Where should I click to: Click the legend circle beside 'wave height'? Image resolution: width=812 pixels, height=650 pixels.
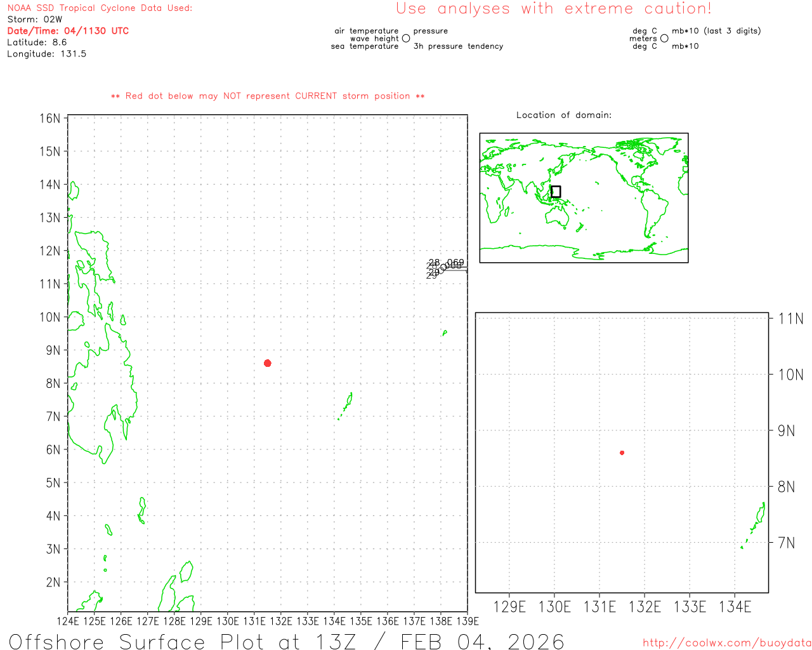[406, 39]
